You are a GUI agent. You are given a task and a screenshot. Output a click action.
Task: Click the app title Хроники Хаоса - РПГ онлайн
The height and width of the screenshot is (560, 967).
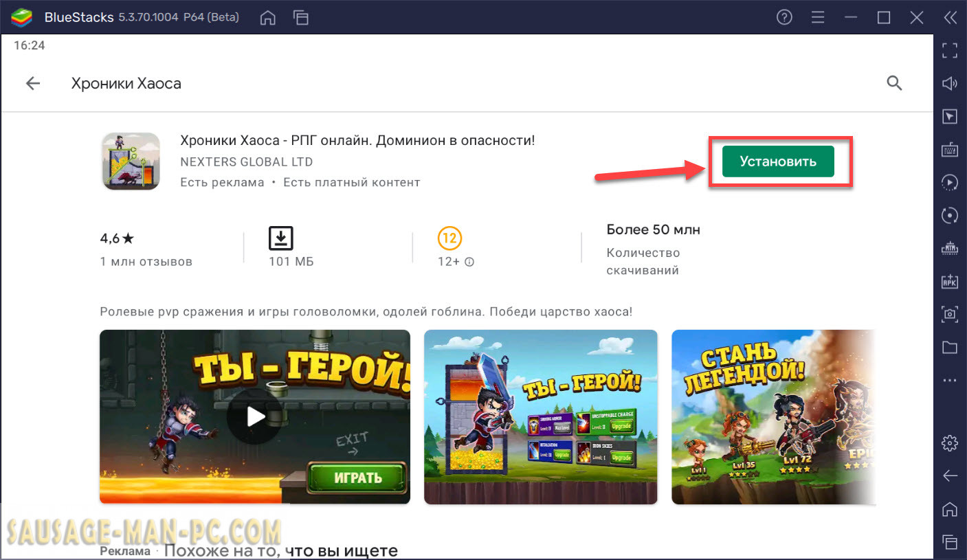(x=357, y=140)
